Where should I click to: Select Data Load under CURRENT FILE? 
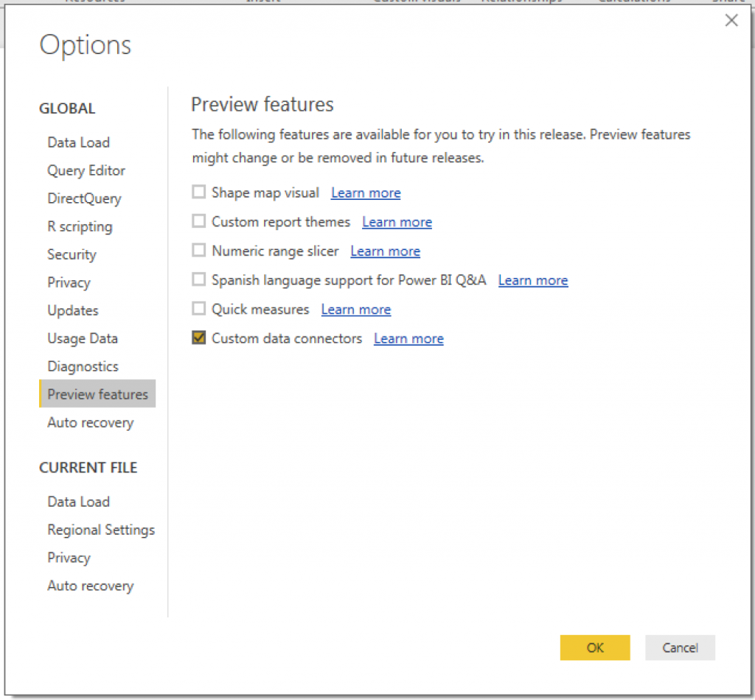(78, 502)
